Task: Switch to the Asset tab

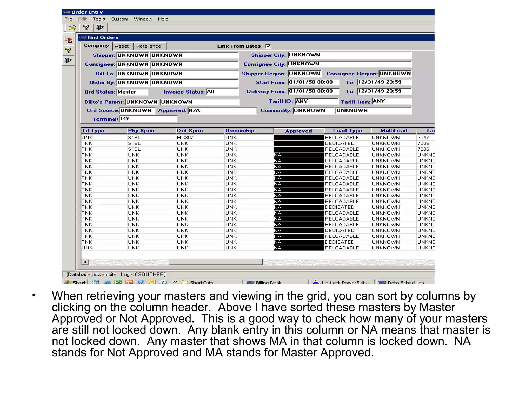Action: [x=122, y=46]
